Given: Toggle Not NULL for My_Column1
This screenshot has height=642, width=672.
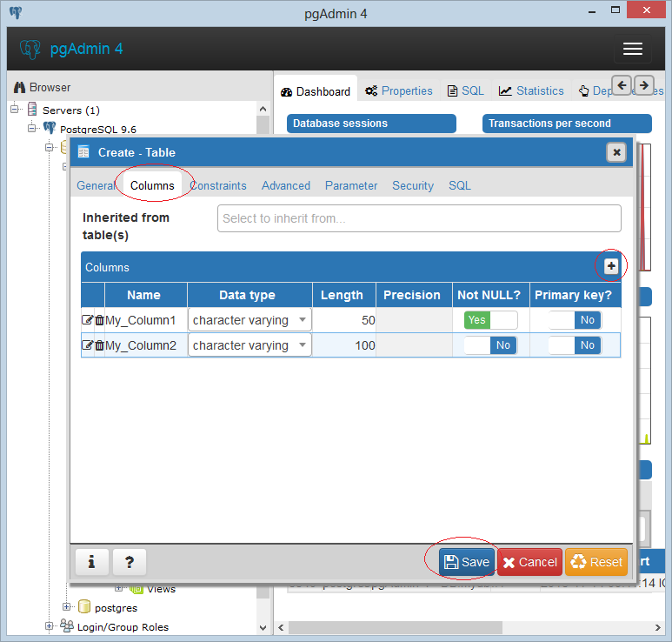Looking at the screenshot, I should coord(490,320).
